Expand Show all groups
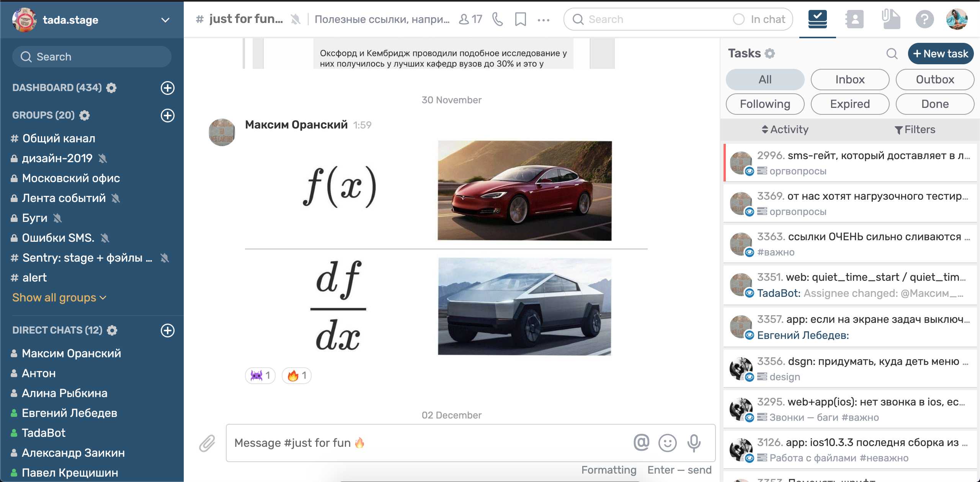This screenshot has height=482, width=980. click(59, 298)
